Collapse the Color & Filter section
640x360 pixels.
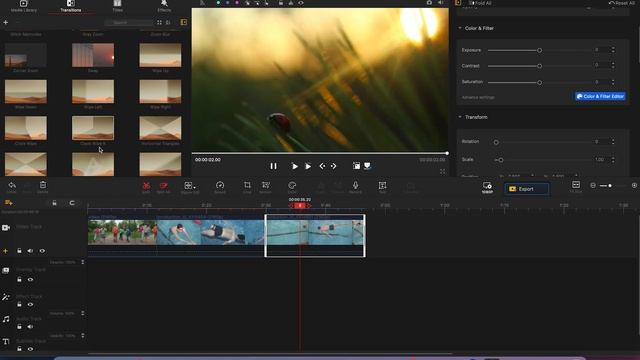point(460,28)
